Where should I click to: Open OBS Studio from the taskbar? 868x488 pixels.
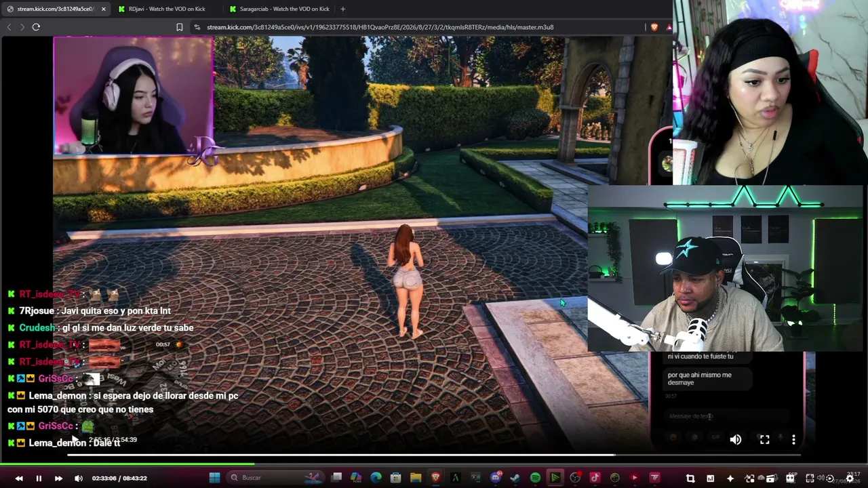[x=575, y=478]
